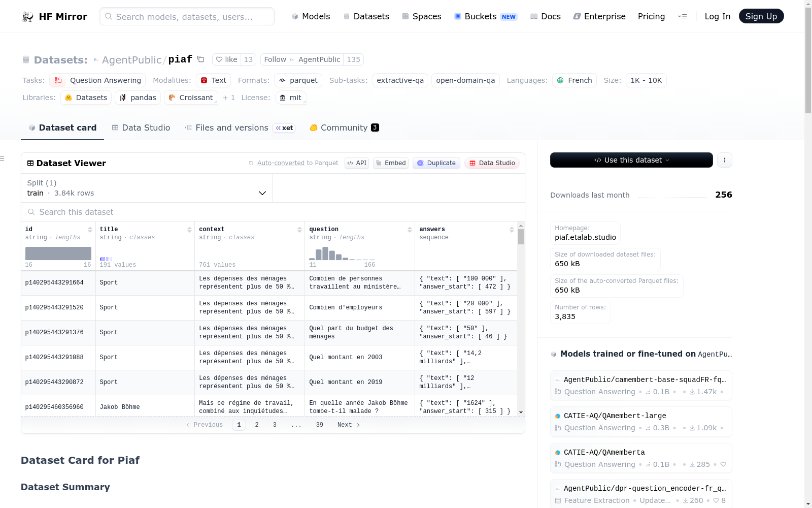Click the Embed button
Image resolution: width=812 pixels, height=508 pixels.
pyautogui.click(x=391, y=163)
